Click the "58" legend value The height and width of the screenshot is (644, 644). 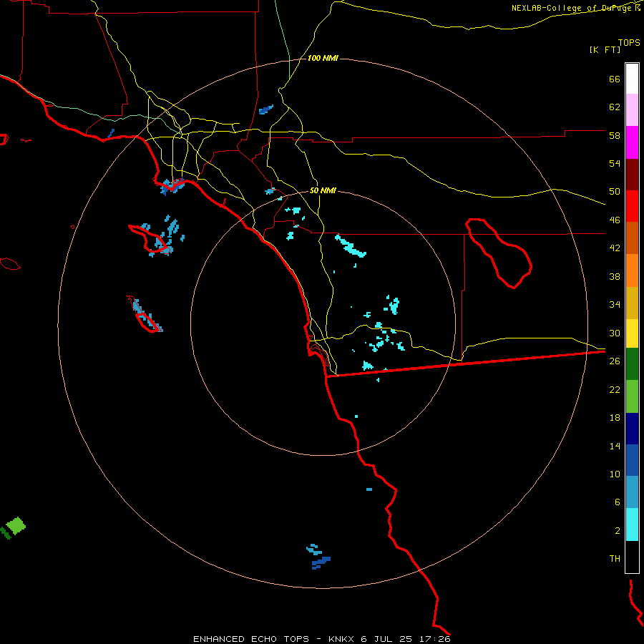pyautogui.click(x=615, y=135)
